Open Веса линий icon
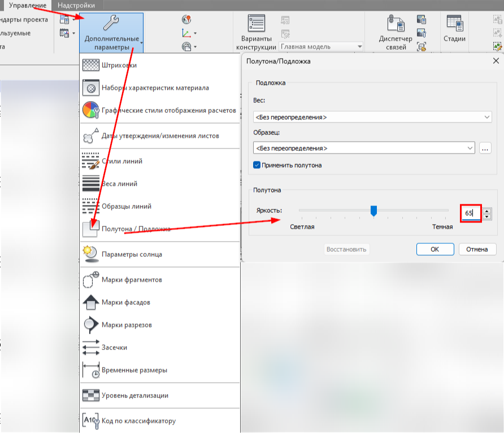 91,183
